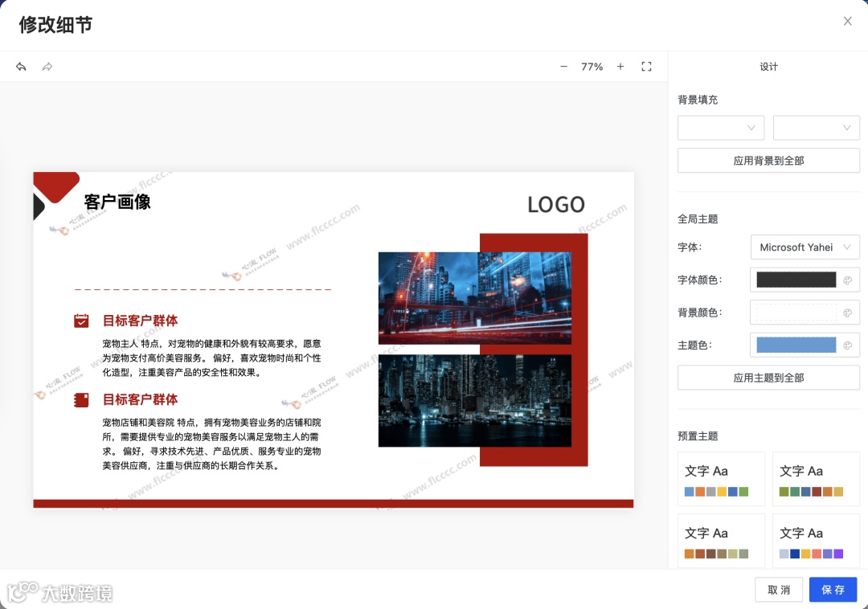
Task: Select preset theme with olive-green-teal palette
Action: pos(816,479)
